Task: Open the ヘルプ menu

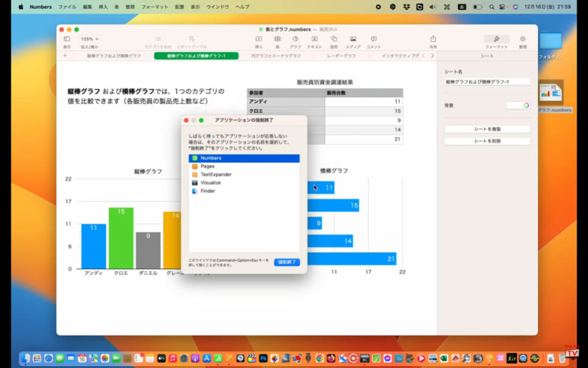Action: [x=242, y=7]
